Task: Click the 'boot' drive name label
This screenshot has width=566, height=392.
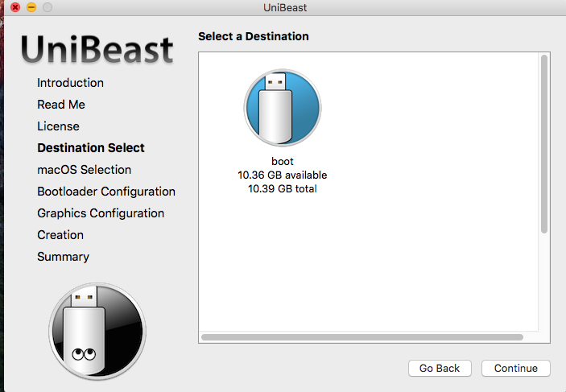Action: (283, 161)
